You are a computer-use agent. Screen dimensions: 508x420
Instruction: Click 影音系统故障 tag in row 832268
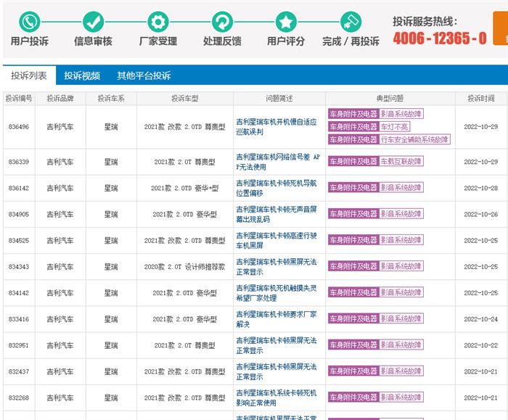tap(401, 398)
